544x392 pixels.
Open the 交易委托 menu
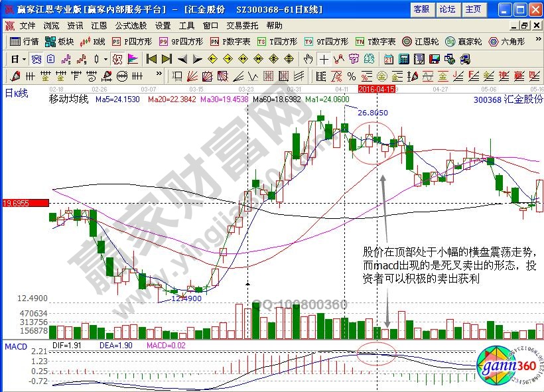(241, 25)
